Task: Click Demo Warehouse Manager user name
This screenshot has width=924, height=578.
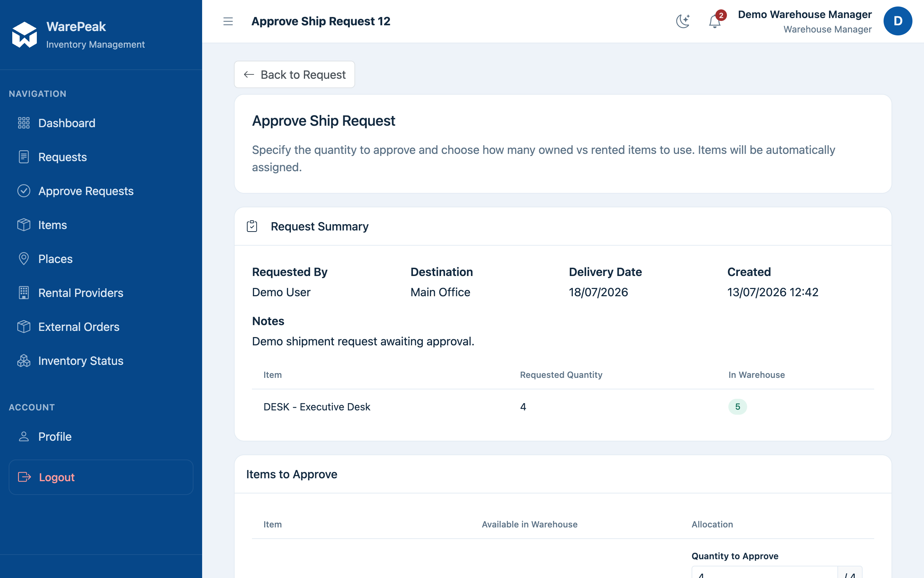Action: [x=805, y=14]
